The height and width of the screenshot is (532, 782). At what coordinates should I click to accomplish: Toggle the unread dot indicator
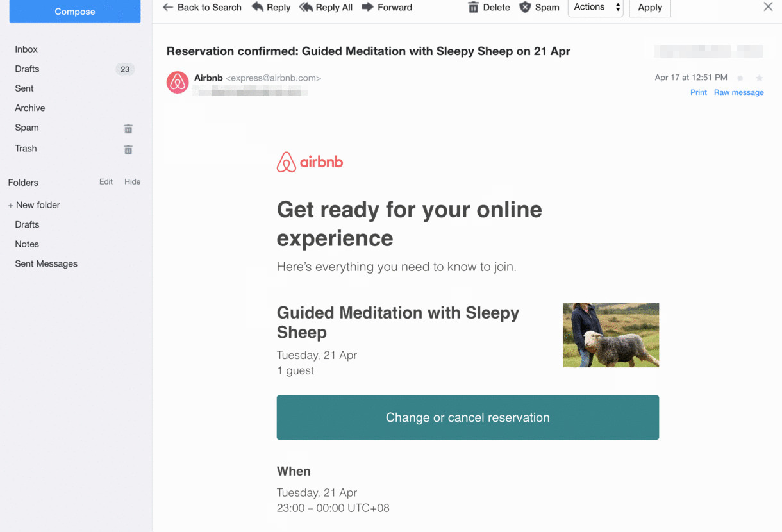(740, 78)
